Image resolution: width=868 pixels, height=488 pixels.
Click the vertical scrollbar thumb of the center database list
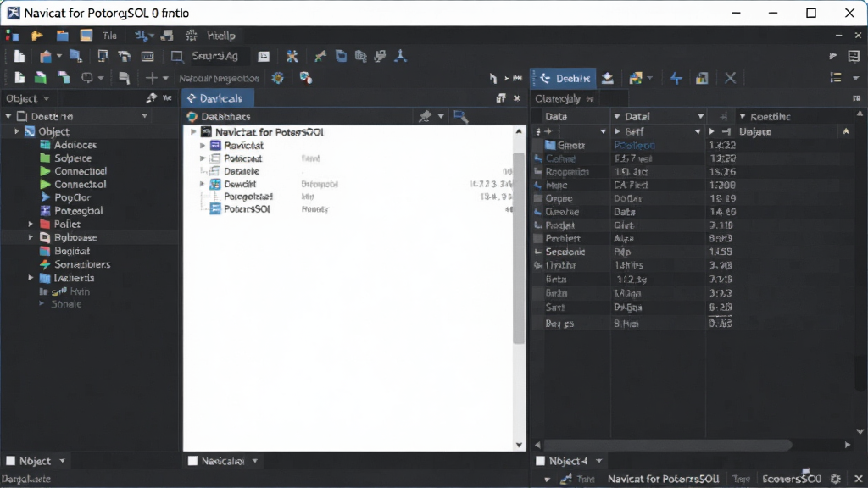[518, 247]
